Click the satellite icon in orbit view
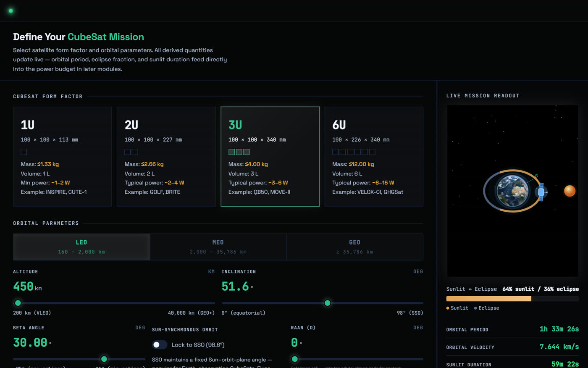Viewport: 588px width, 368px height. click(x=541, y=192)
